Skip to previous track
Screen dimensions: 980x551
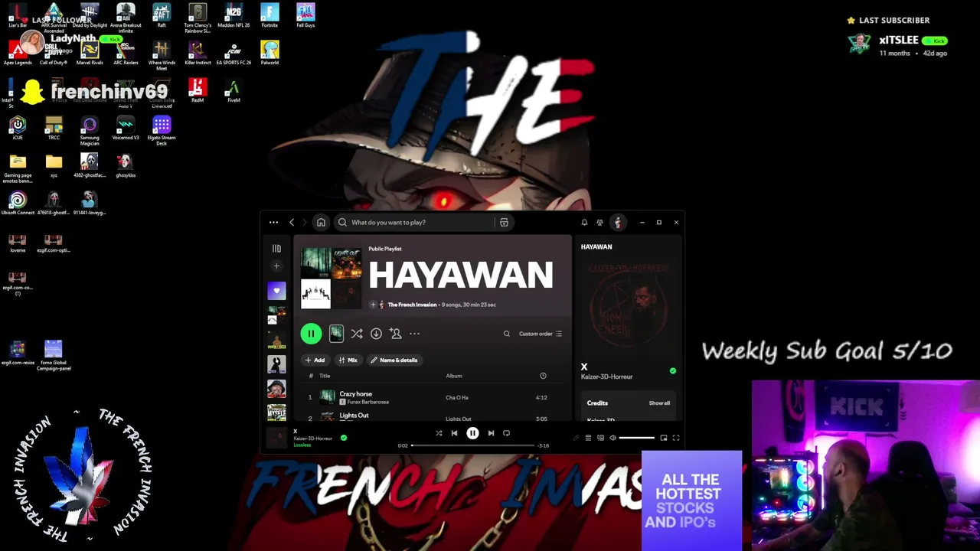click(454, 433)
